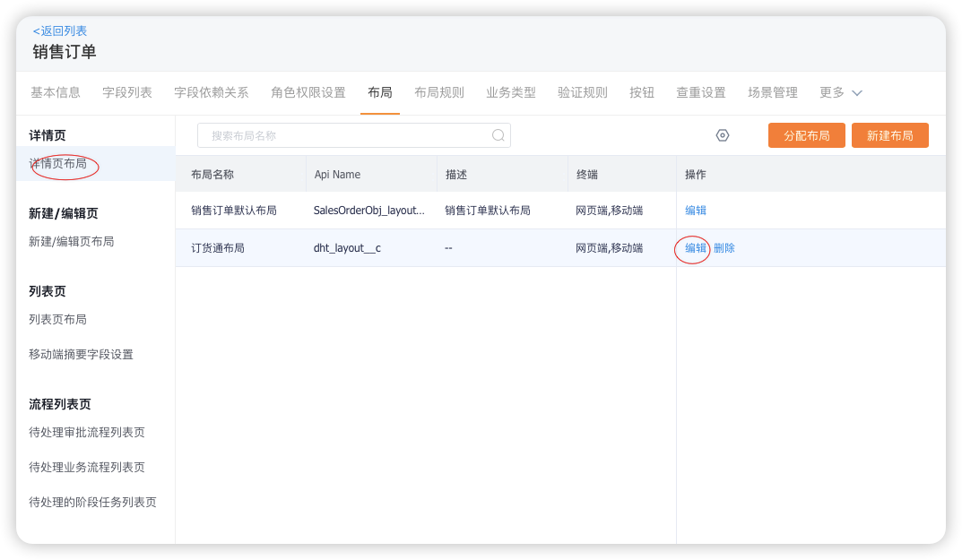Image resolution: width=962 pixels, height=560 pixels.
Task: Click the 操作 column header
Action: (x=695, y=174)
